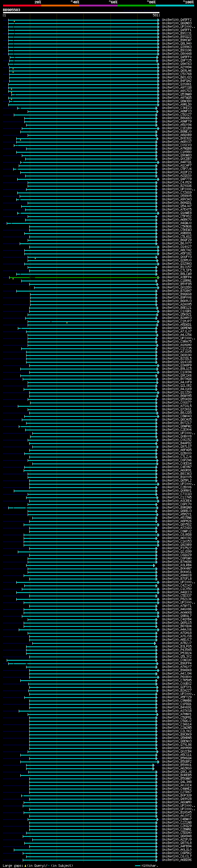197x868 pixels.
Task: Select the UniRef100_A2YH94 label
Action: pos(177,67)
